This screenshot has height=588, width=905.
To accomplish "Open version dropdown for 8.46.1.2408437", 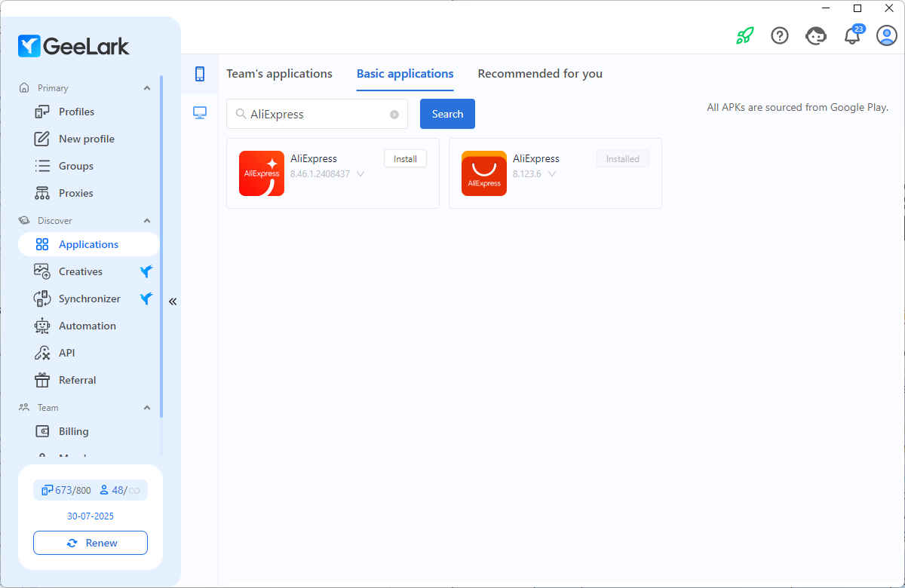I will 360,174.
